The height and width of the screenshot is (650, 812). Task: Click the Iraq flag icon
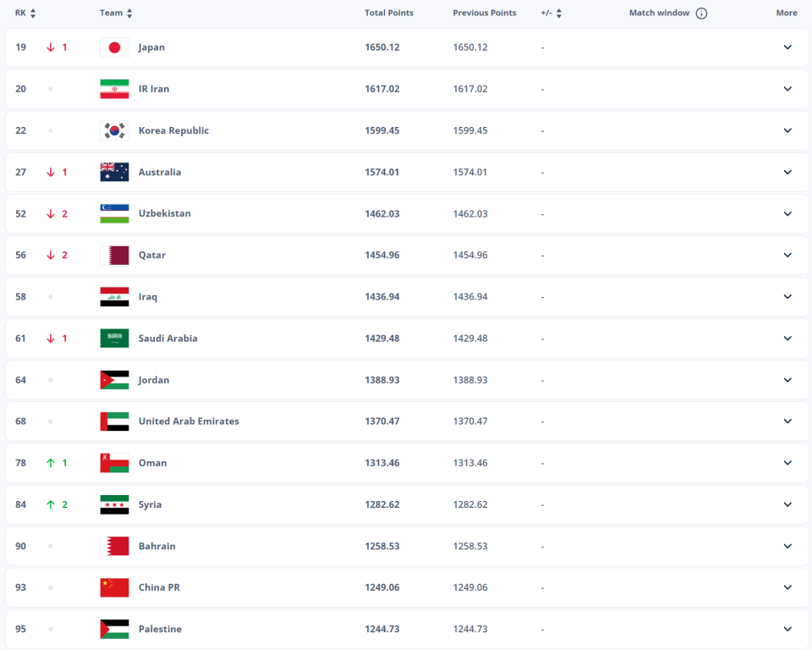(114, 296)
